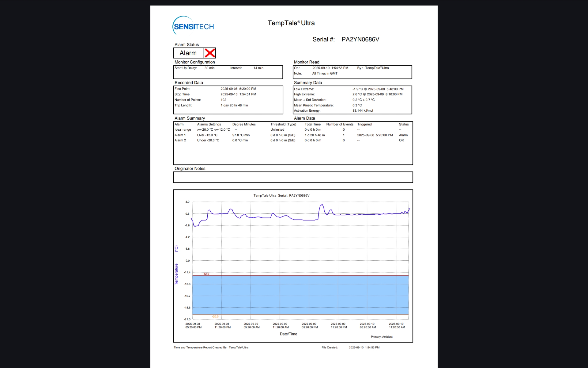Click the Sensitech logo
This screenshot has width=588, height=368.
click(x=193, y=26)
